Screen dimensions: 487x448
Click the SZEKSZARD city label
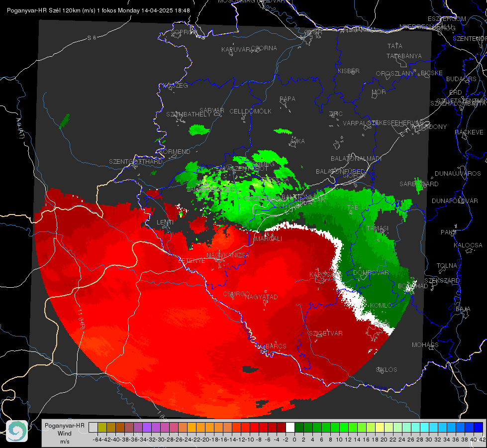point(442,281)
